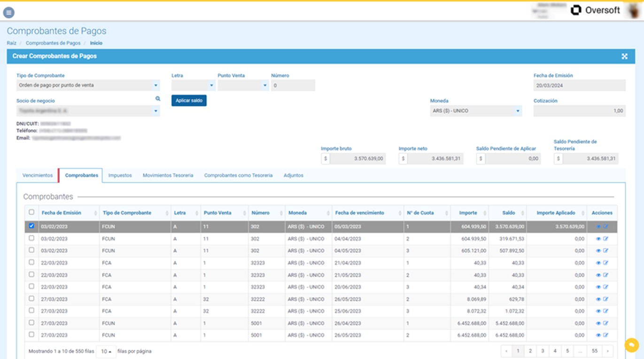Uncheck the first selected comprobante row
Image resolution: width=644 pixels, height=359 pixels.
tap(31, 226)
